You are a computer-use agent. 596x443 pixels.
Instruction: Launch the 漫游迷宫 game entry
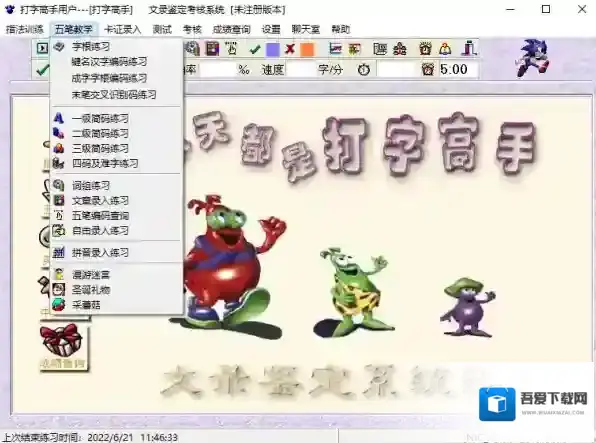116,275
